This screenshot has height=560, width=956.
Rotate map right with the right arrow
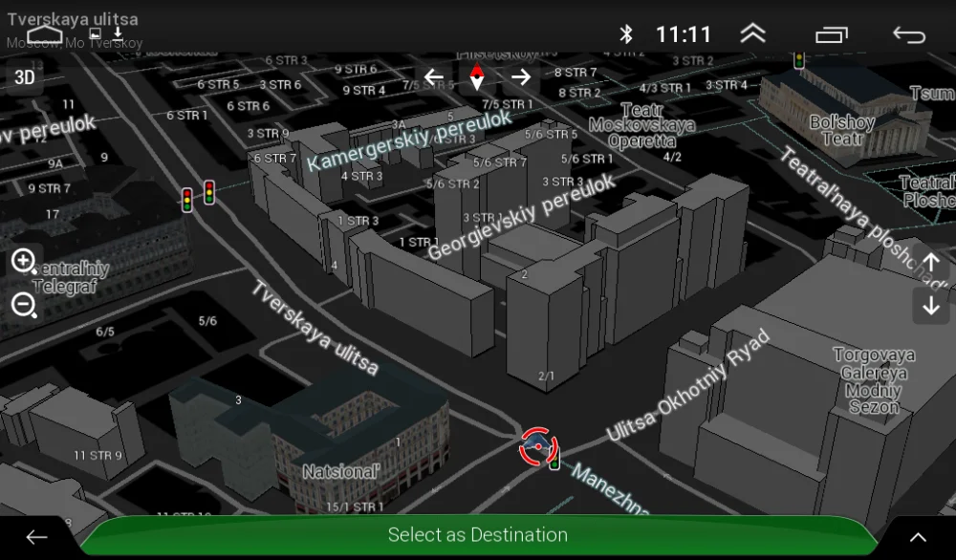click(521, 77)
